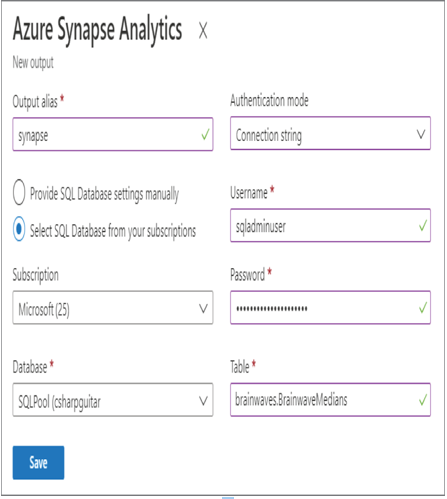Click the green checkmark in Password field
Screen dimensions: 447x499
point(423,307)
